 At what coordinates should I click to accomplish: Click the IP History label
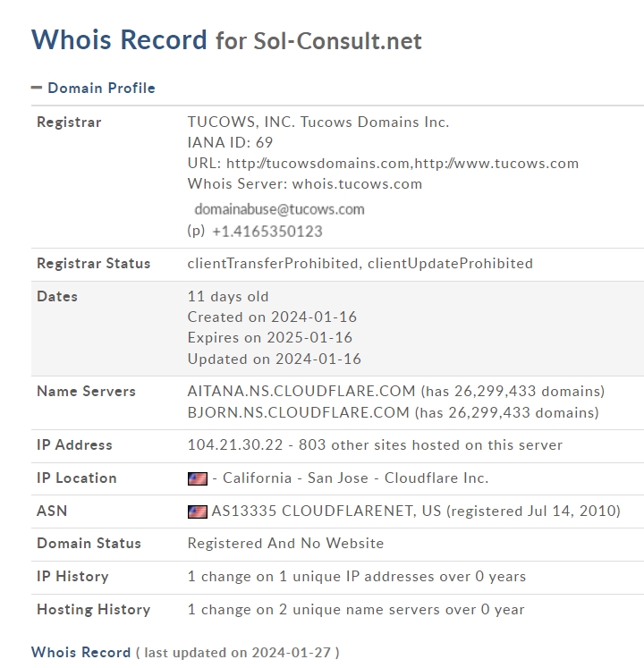[x=72, y=577]
